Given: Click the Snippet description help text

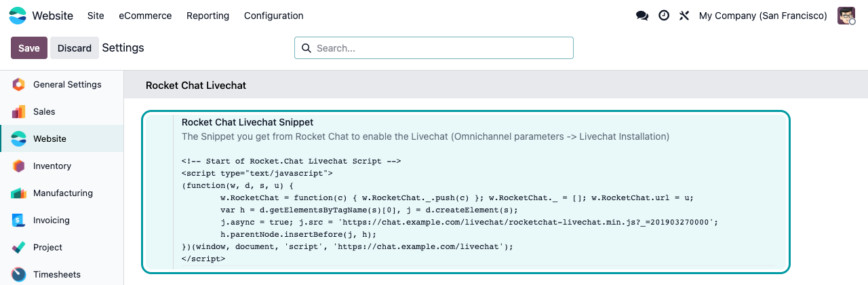Looking at the screenshot, I should click(x=425, y=136).
